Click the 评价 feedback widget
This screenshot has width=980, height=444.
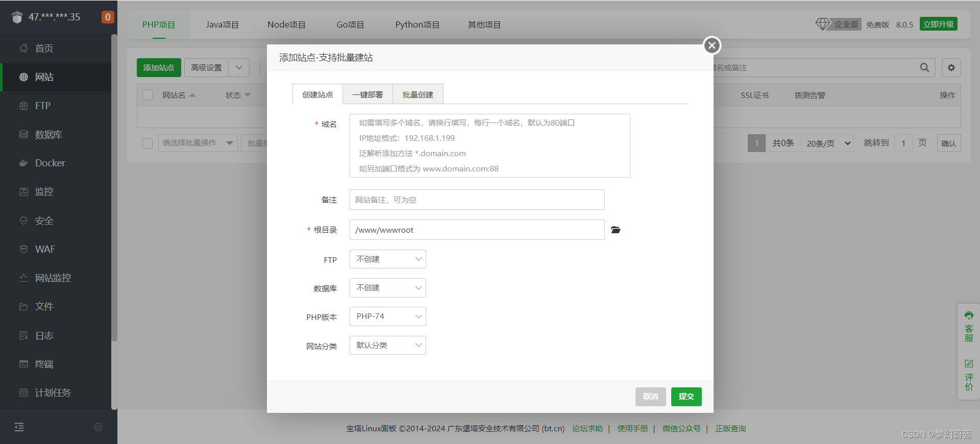[x=969, y=375]
